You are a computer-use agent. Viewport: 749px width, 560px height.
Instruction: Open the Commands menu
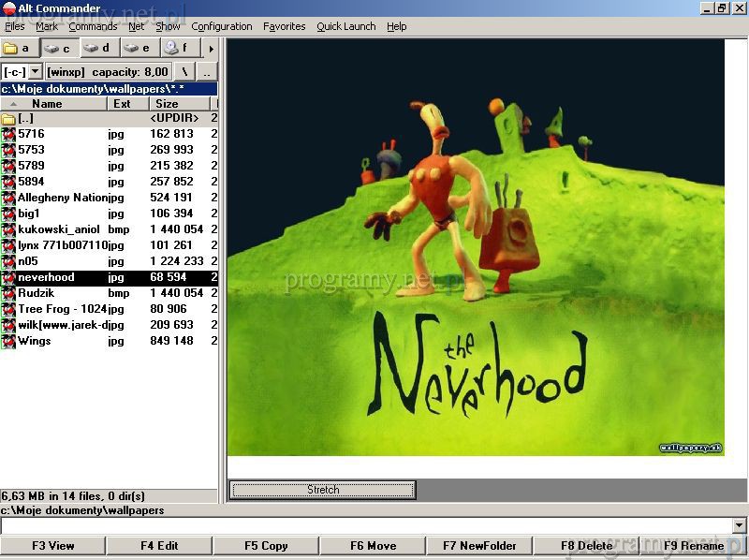point(93,26)
